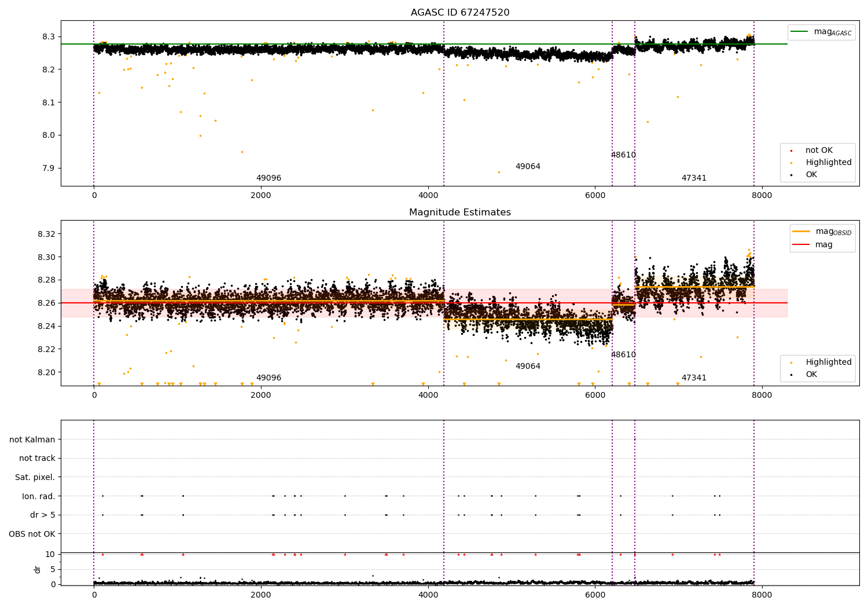The height and width of the screenshot is (608, 868).
Task: Click the 'not track' axis label
Action: (37, 459)
